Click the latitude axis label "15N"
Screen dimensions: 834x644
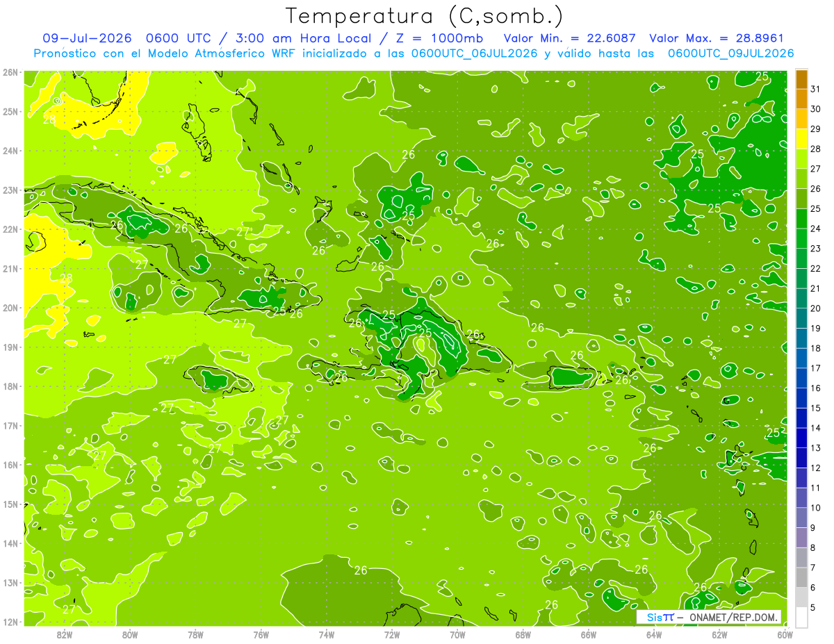pyautogui.click(x=10, y=504)
